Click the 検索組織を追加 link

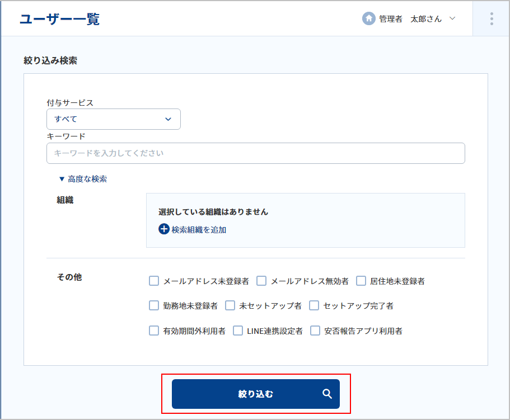(199, 230)
